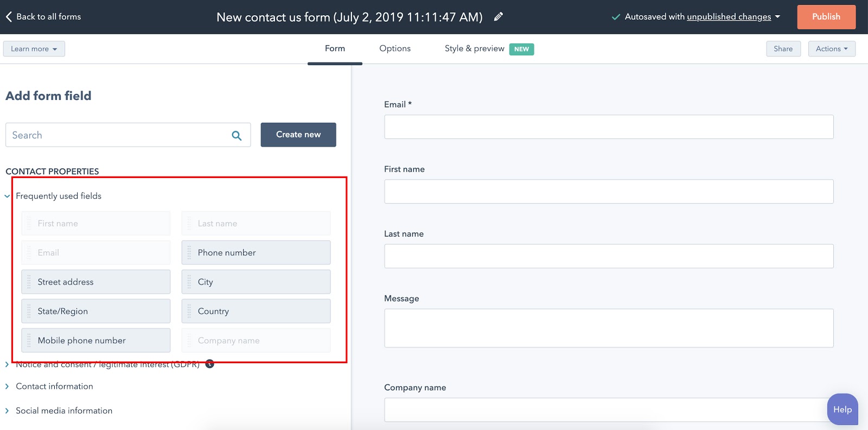Screen dimensions: 868x430
Task: Collapse the Frequently used fields section
Action: pos(7,196)
